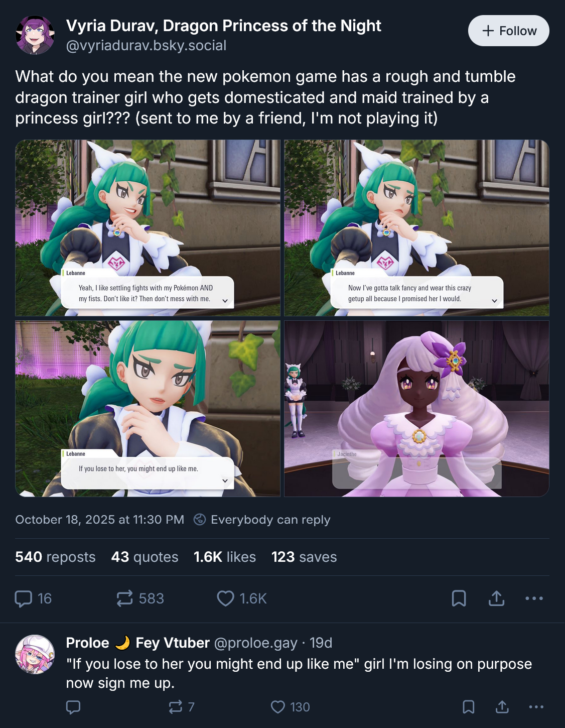Save Proloe's comment with bookmark icon
This screenshot has height=728, width=565.
tap(468, 707)
